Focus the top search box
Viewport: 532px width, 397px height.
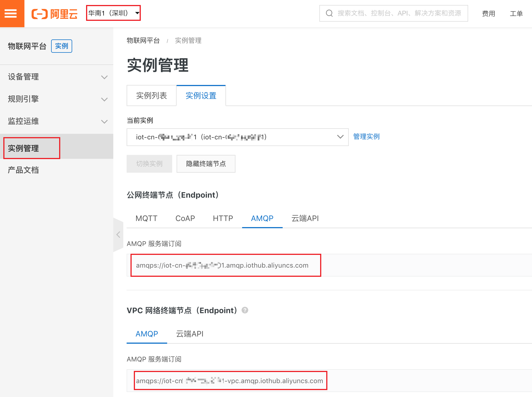tap(393, 13)
